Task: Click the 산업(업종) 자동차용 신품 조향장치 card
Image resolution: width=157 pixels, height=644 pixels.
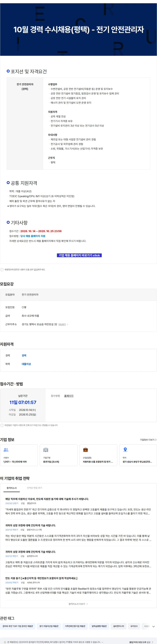Action: [98, 455]
